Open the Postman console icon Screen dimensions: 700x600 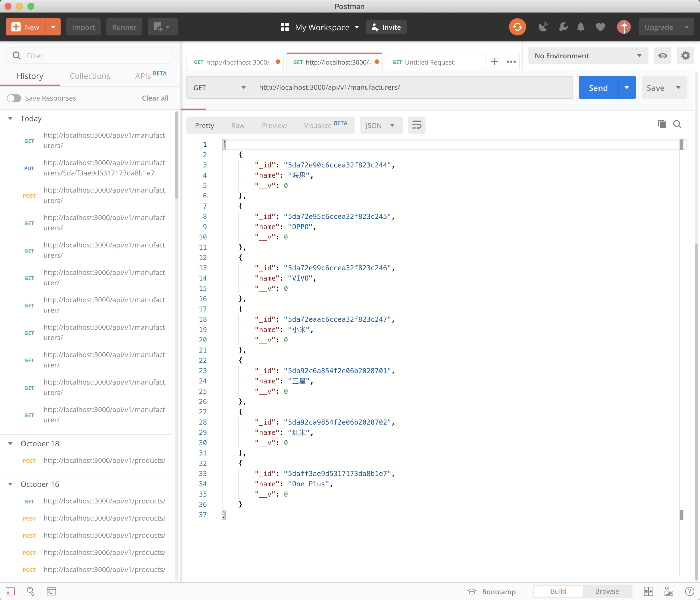coord(51,591)
